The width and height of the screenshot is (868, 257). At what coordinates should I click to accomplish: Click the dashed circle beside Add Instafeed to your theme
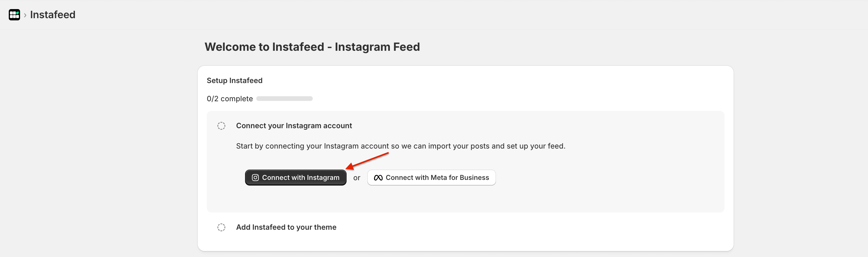click(221, 227)
